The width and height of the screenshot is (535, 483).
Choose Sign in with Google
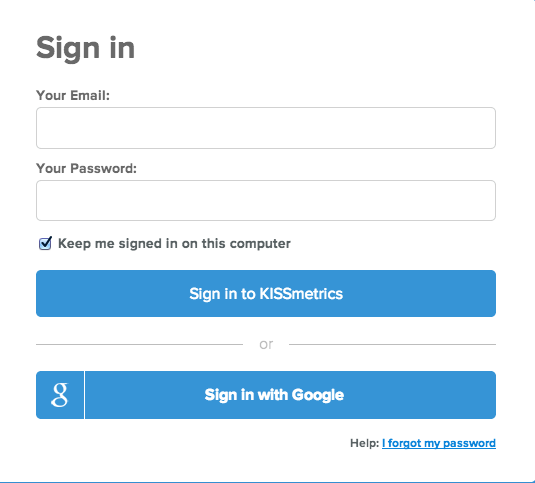click(266, 395)
